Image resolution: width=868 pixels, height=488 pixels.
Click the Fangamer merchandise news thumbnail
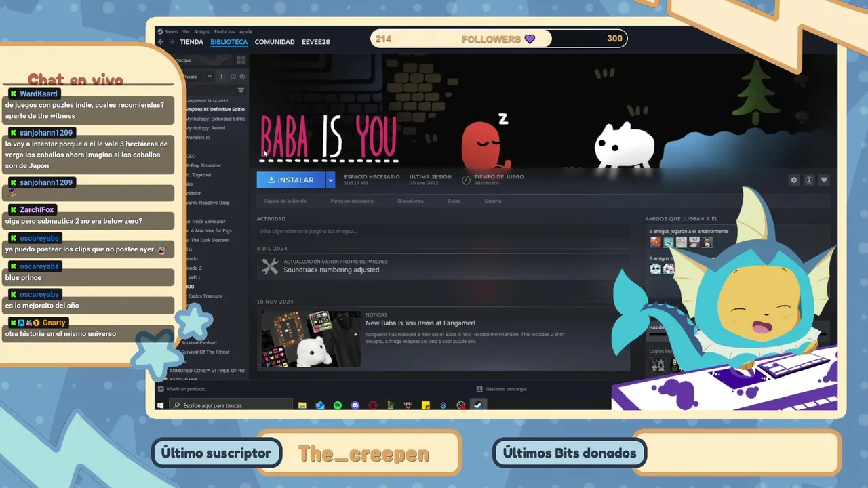click(x=311, y=339)
